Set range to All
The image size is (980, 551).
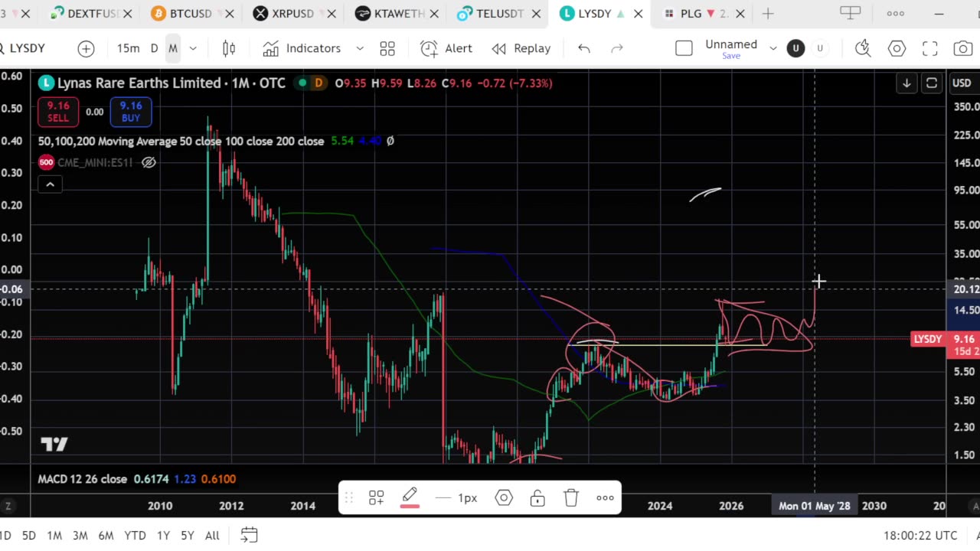pos(212,536)
